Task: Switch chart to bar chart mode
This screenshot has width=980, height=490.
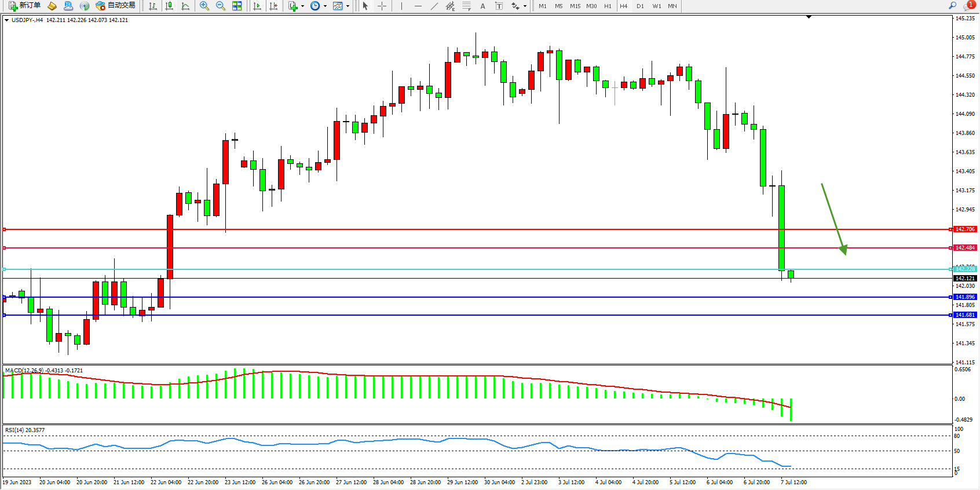Action: tap(153, 6)
